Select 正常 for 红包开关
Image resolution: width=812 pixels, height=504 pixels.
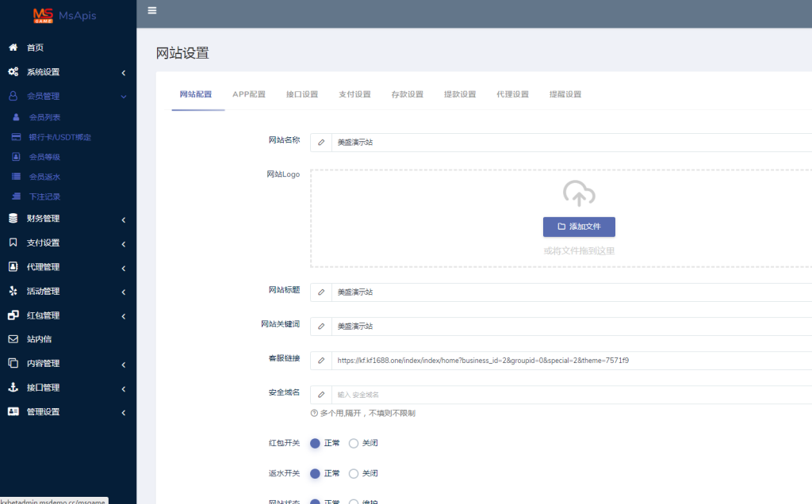[315, 444]
